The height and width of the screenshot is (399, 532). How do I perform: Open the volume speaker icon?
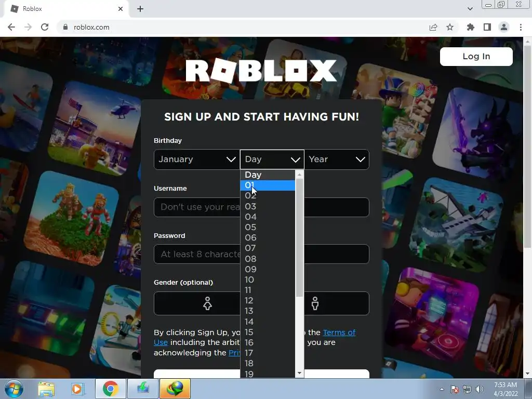(480, 389)
